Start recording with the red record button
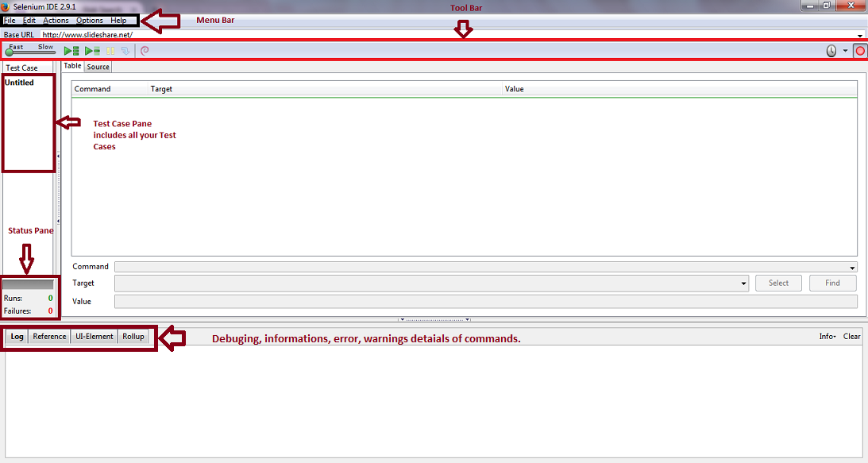 (x=860, y=50)
